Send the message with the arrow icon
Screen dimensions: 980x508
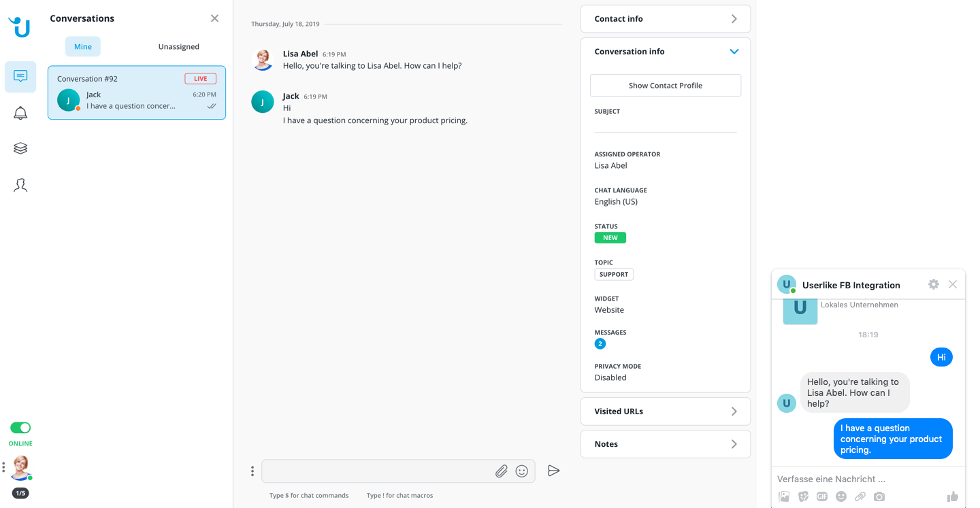pos(553,471)
